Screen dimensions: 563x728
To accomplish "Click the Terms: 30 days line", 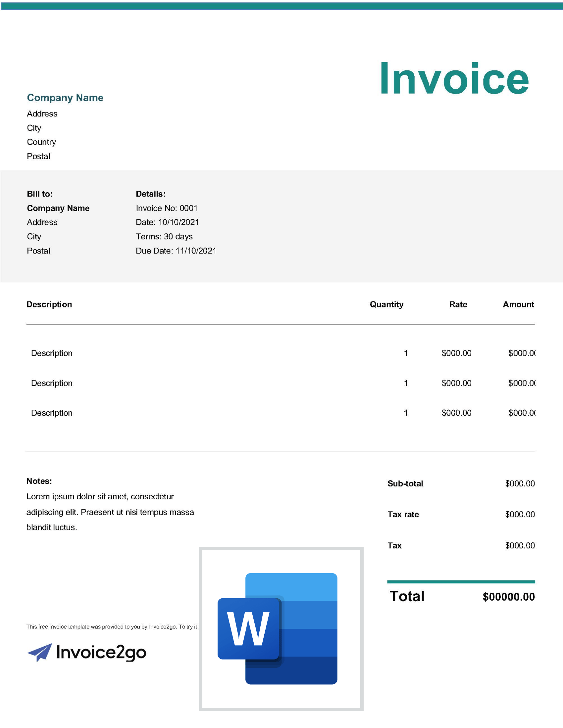I will pyautogui.click(x=164, y=236).
